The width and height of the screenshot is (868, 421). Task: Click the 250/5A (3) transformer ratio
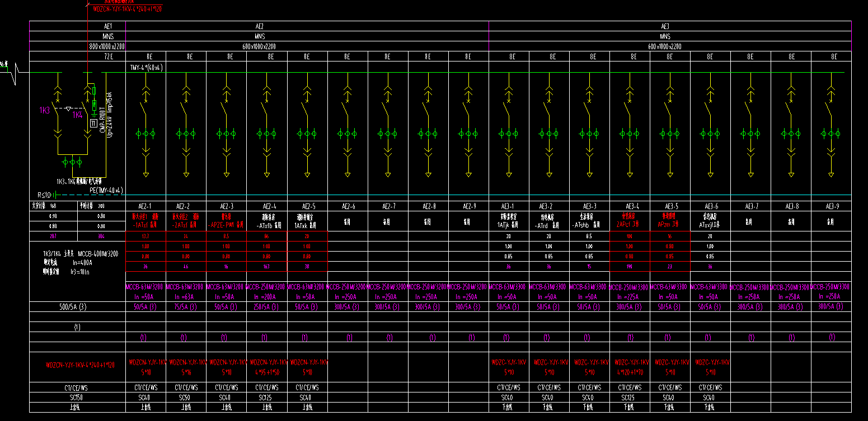(266, 307)
